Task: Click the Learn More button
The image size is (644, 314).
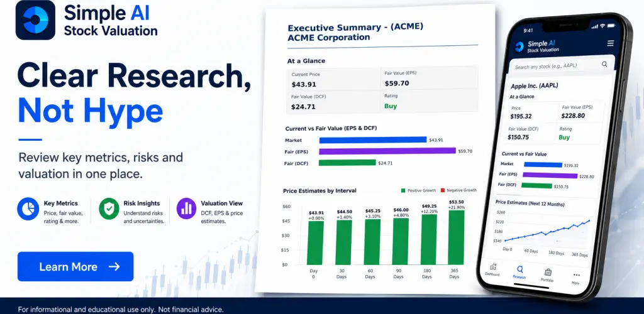Action: coord(75,266)
